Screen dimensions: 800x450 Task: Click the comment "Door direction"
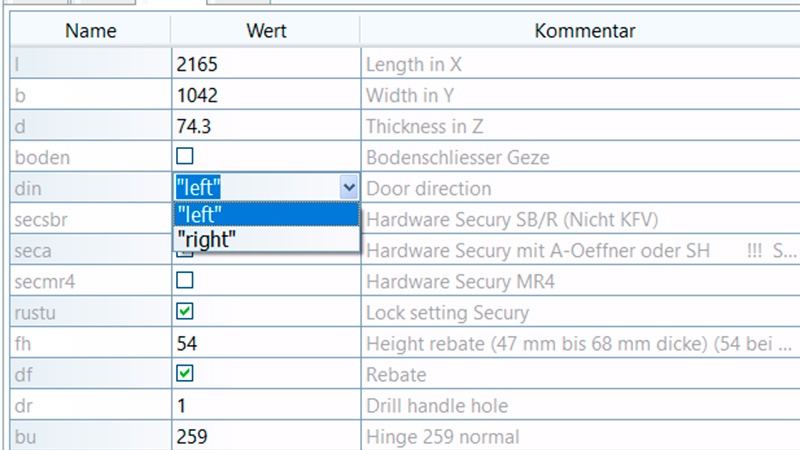click(429, 189)
